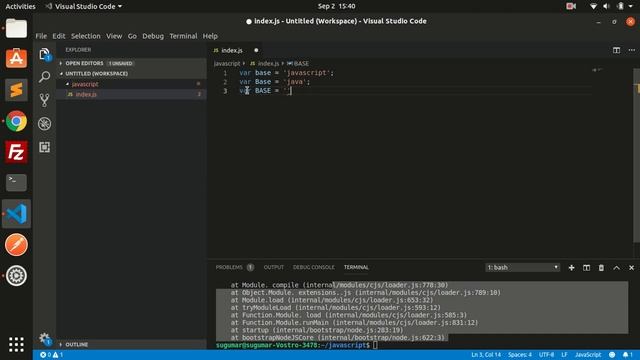Open the editor More Actions menu
The height and width of the screenshot is (360, 640).
coord(631,50)
